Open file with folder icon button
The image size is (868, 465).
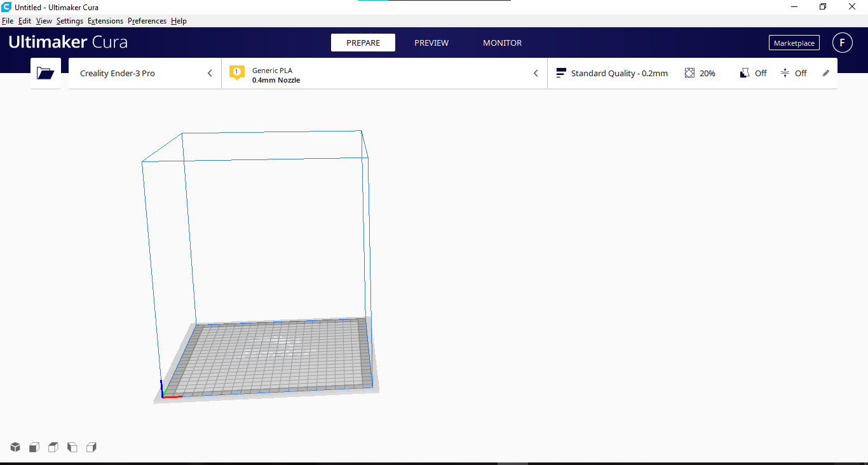tap(46, 73)
